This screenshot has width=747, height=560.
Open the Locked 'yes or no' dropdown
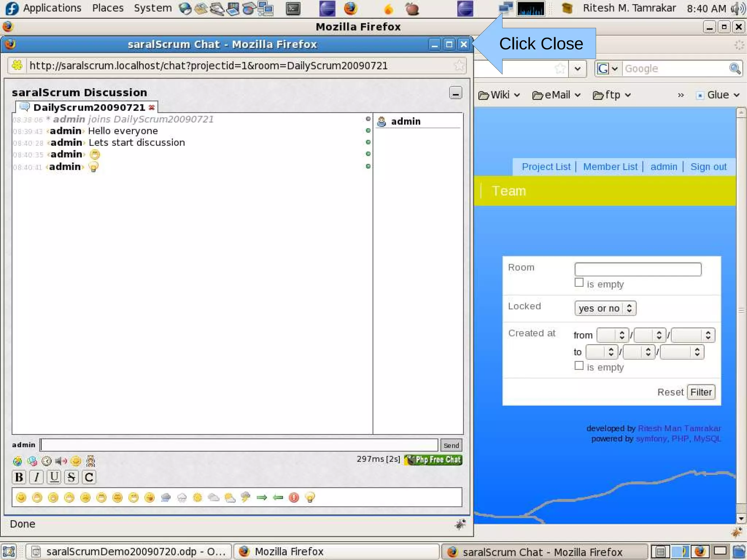[605, 308]
